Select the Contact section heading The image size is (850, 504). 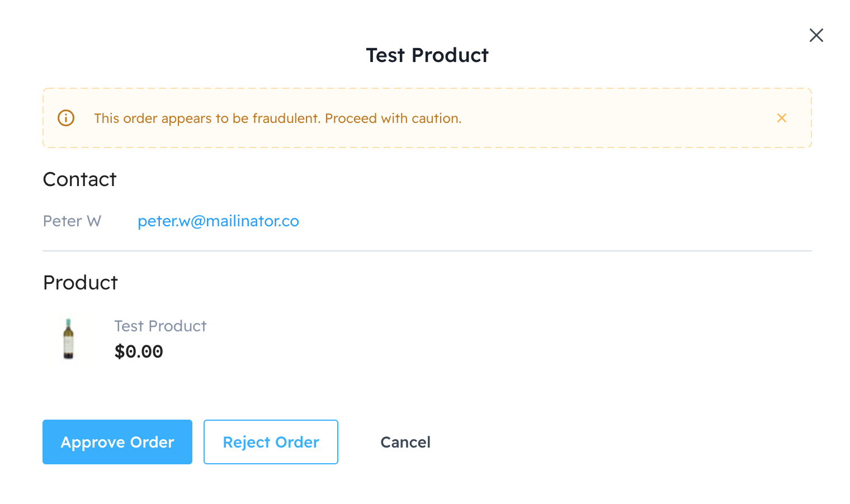tap(79, 179)
